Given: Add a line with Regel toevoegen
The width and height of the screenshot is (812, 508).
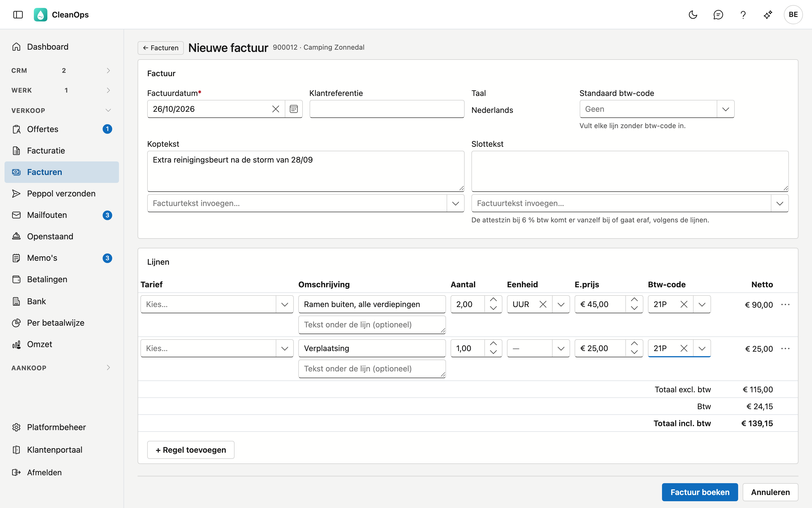Looking at the screenshot, I should [191, 450].
